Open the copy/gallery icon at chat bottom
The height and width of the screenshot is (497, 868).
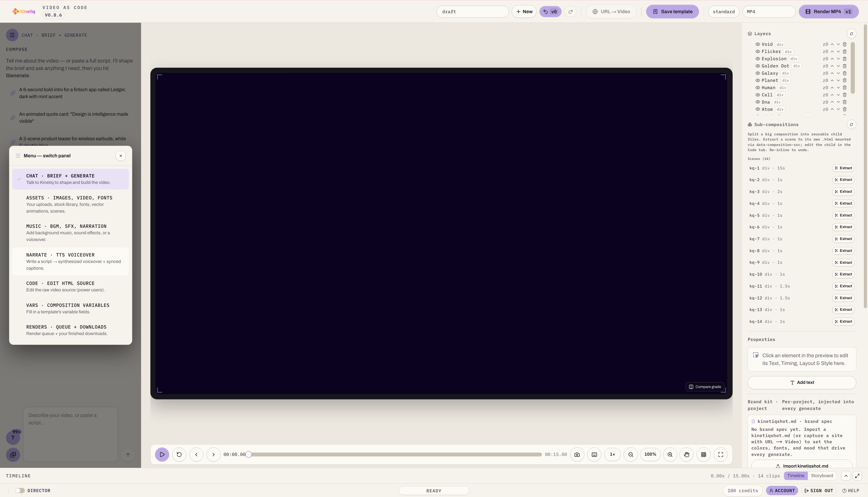click(x=13, y=454)
